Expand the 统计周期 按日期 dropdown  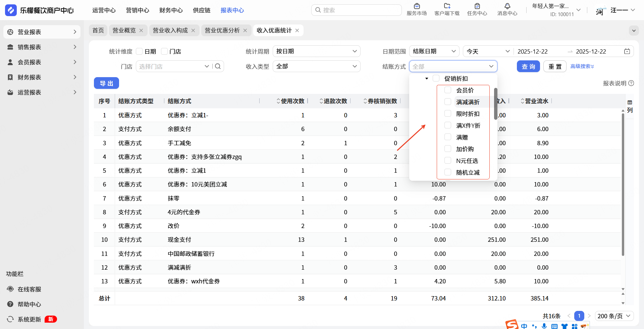click(x=316, y=51)
